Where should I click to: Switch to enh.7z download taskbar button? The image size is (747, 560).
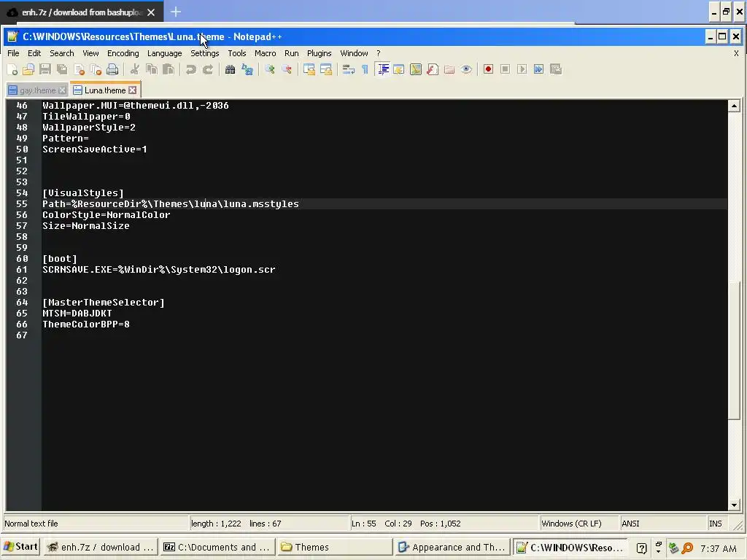(101, 547)
